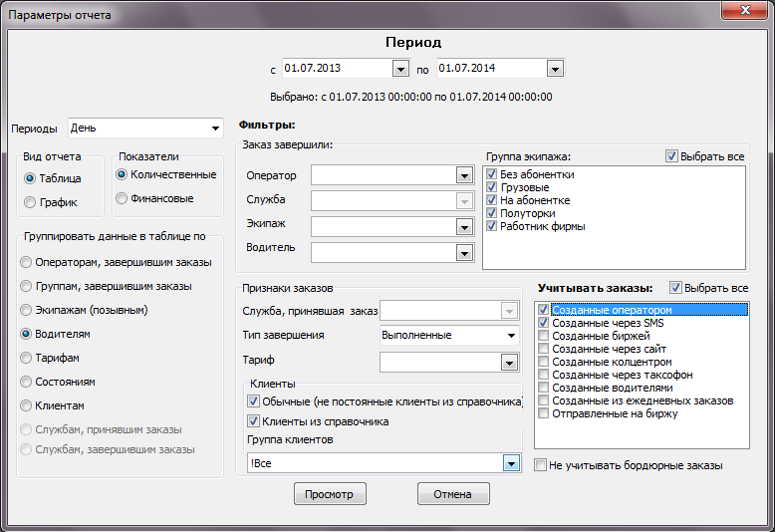Expand the Периоды dropdown list
Viewport: 775px width, 532px height.
216,129
